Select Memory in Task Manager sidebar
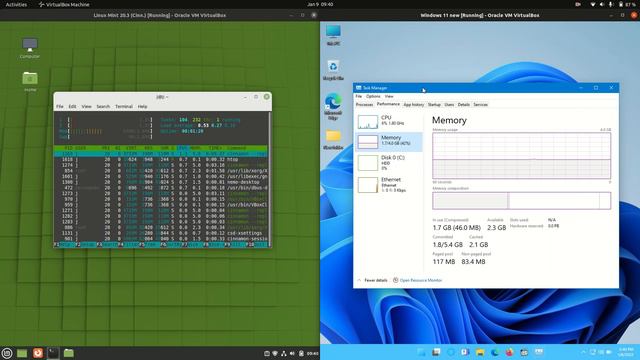Screen dimensions: 640x360 (x=388, y=141)
